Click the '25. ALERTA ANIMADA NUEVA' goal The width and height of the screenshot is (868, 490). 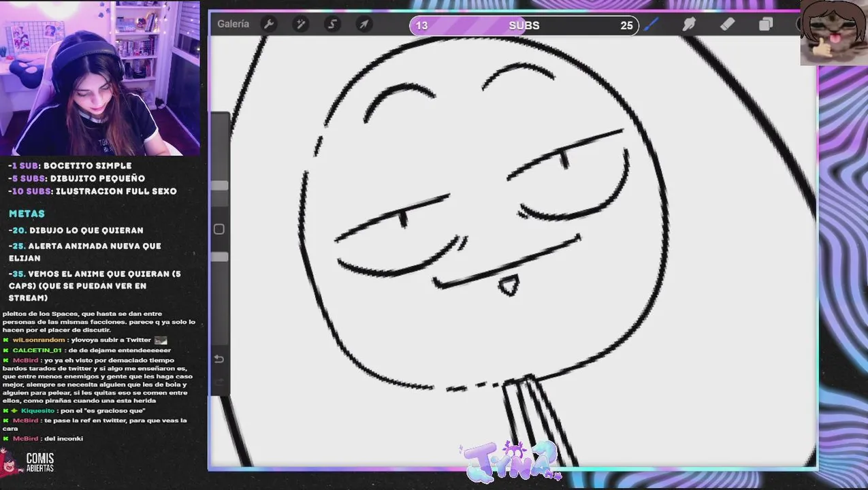[x=85, y=252]
